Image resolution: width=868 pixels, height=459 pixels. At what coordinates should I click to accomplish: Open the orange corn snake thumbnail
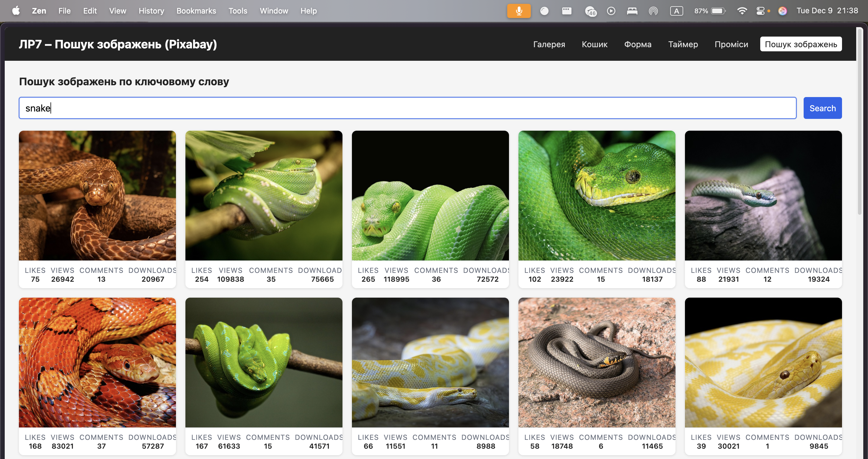click(97, 362)
